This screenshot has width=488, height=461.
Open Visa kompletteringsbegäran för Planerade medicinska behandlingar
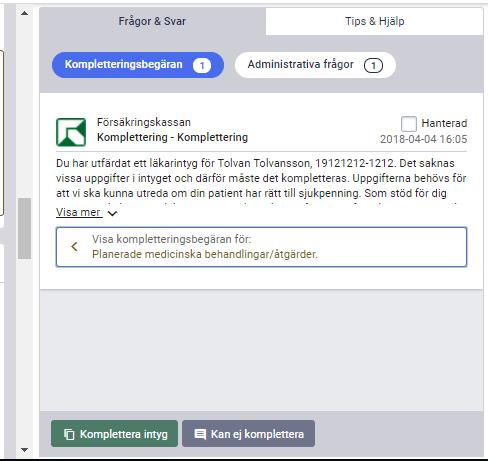click(x=261, y=247)
